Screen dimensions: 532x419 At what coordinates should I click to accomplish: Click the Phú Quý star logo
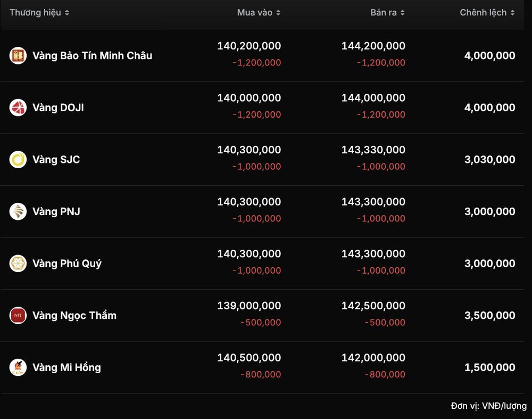[18, 264]
